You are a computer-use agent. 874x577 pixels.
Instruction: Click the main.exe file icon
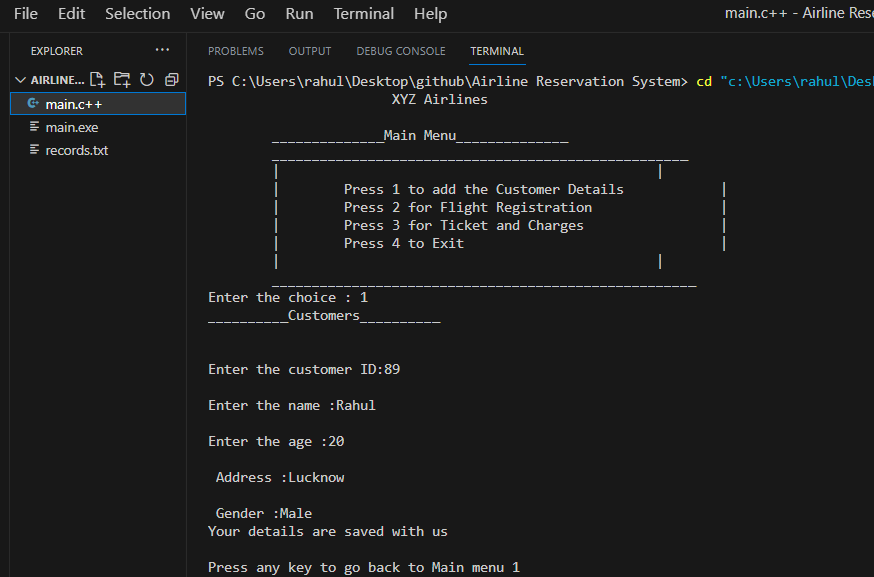pyautogui.click(x=32, y=127)
